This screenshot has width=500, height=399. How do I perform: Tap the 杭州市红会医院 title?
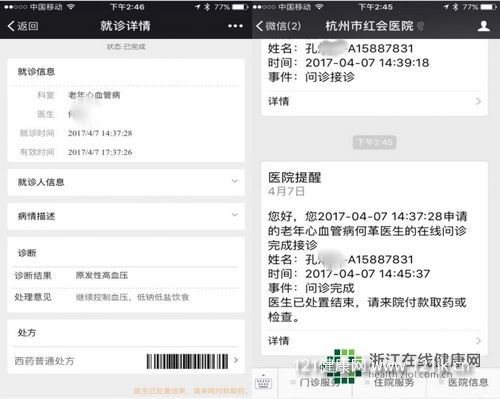(x=369, y=26)
